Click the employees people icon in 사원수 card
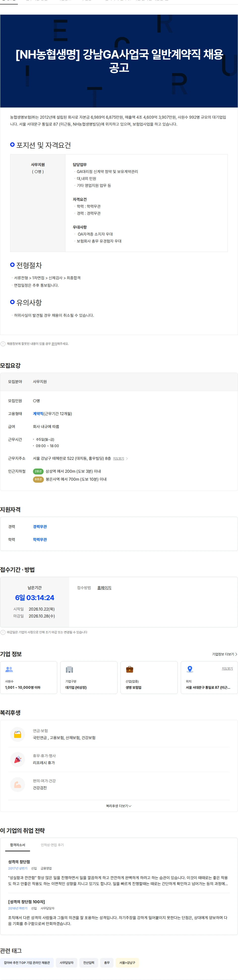238x980 pixels. (9, 669)
